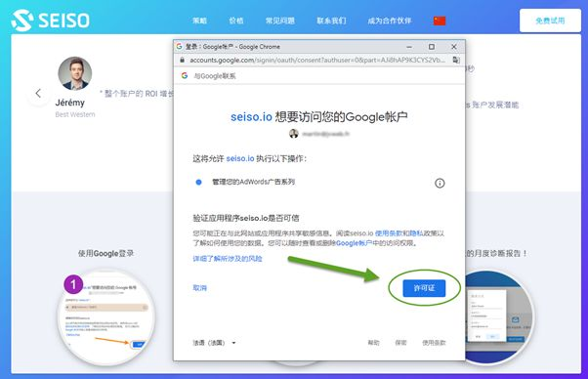Click the blue 许可证 allow button

point(424,288)
